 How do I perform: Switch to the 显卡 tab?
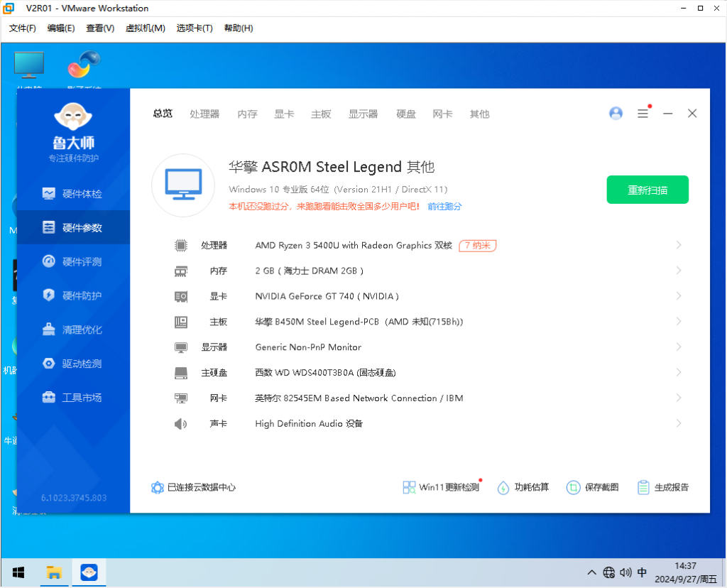pyautogui.click(x=284, y=114)
